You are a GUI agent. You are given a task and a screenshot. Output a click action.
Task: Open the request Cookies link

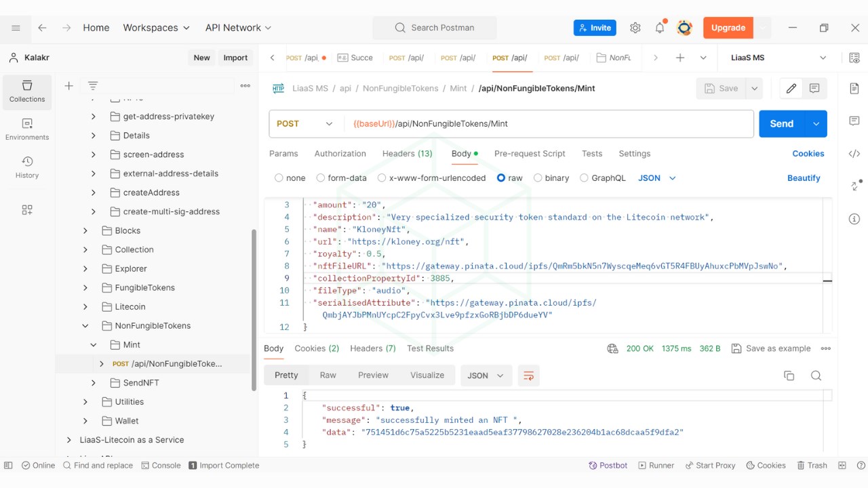(808, 154)
